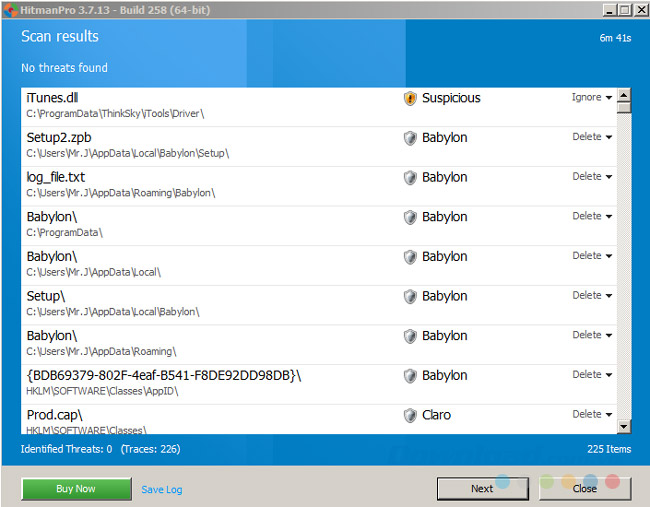The image size is (650, 507).
Task: Click the scrollbar down arrow in results list
Action: point(624,426)
